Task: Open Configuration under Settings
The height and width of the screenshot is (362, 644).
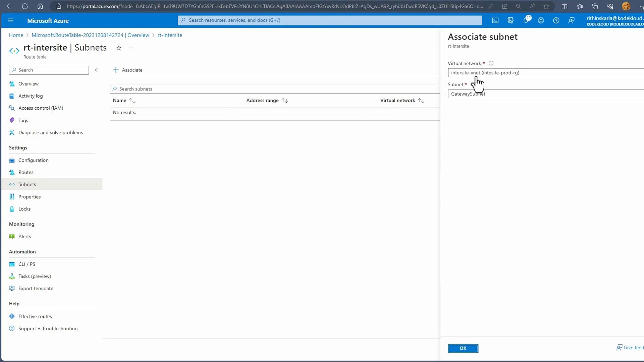Action: tap(33, 160)
